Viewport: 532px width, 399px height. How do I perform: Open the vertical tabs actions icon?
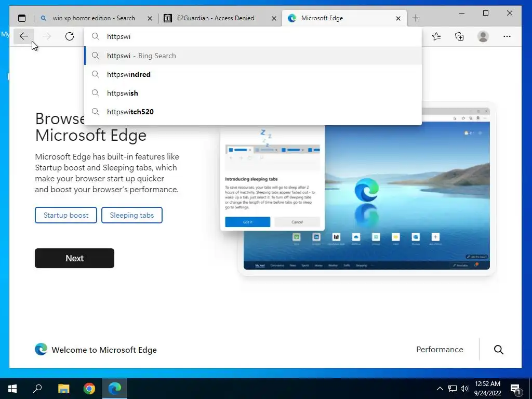(x=22, y=18)
